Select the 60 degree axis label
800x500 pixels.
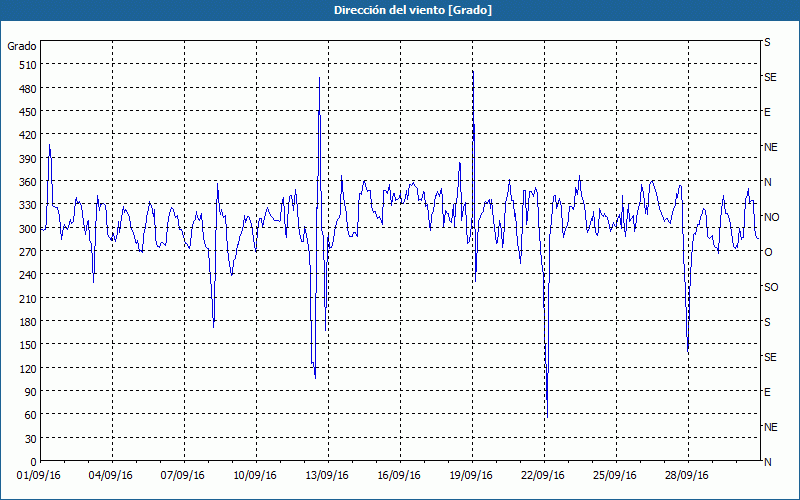(x=31, y=415)
